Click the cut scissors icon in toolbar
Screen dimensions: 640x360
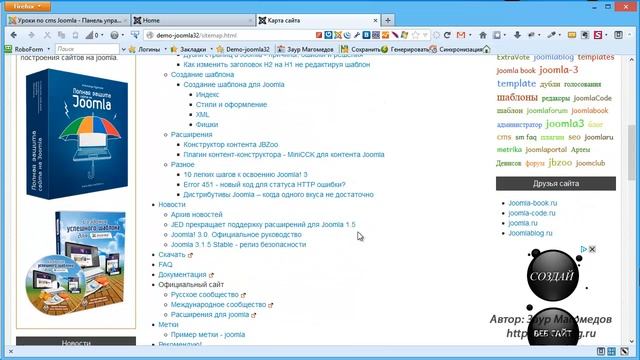[x=47, y=35]
